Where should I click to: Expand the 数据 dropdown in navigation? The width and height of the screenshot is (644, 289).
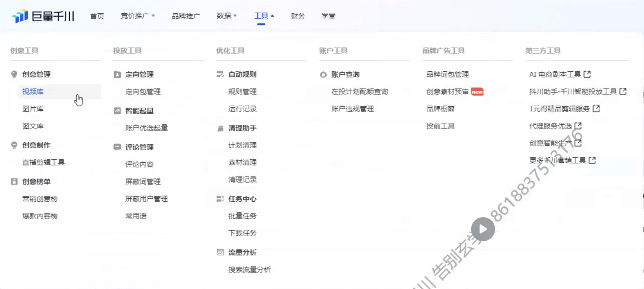227,16
